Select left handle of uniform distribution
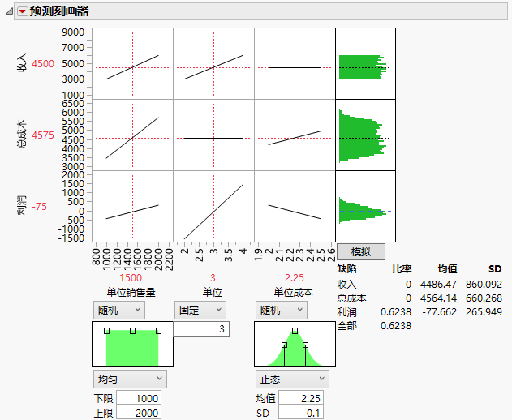512x420 pixels. coord(106,331)
